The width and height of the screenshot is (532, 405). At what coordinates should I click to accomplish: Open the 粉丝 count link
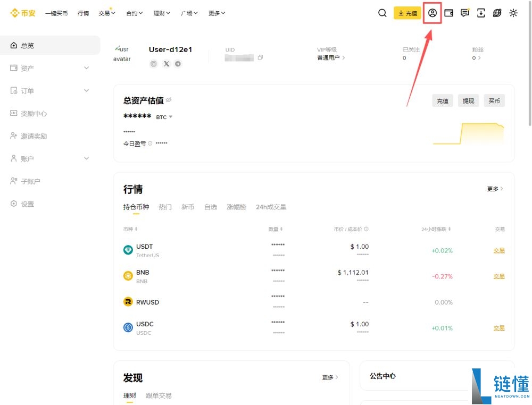click(476, 58)
